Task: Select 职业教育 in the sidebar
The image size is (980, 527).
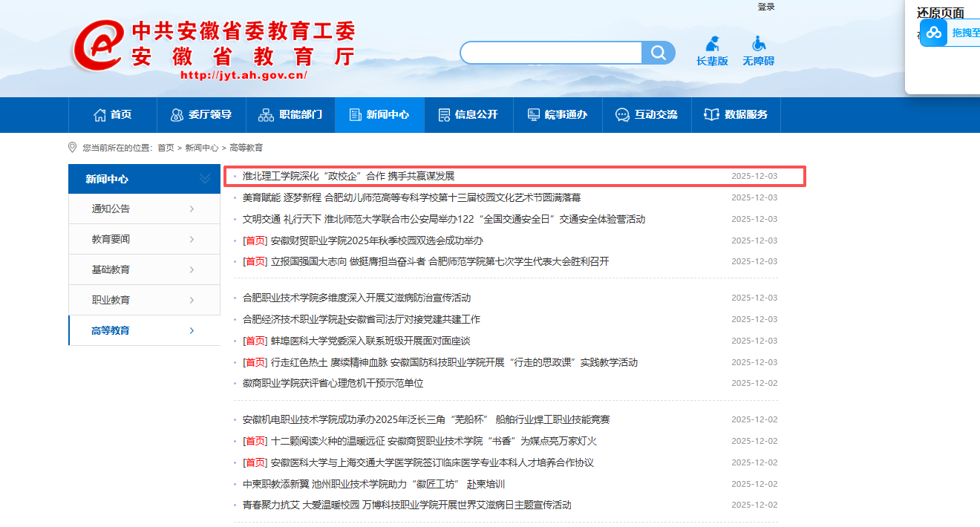Action: click(111, 300)
